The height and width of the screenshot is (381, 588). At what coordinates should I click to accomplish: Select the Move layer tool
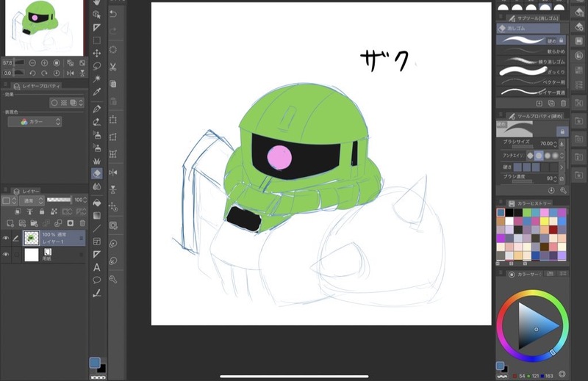pyautogui.click(x=97, y=53)
